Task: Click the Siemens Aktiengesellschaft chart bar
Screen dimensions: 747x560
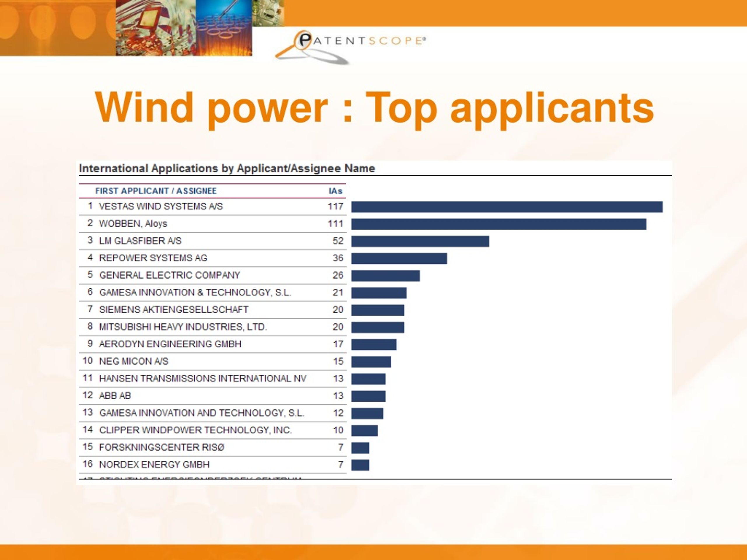Action: (x=378, y=310)
